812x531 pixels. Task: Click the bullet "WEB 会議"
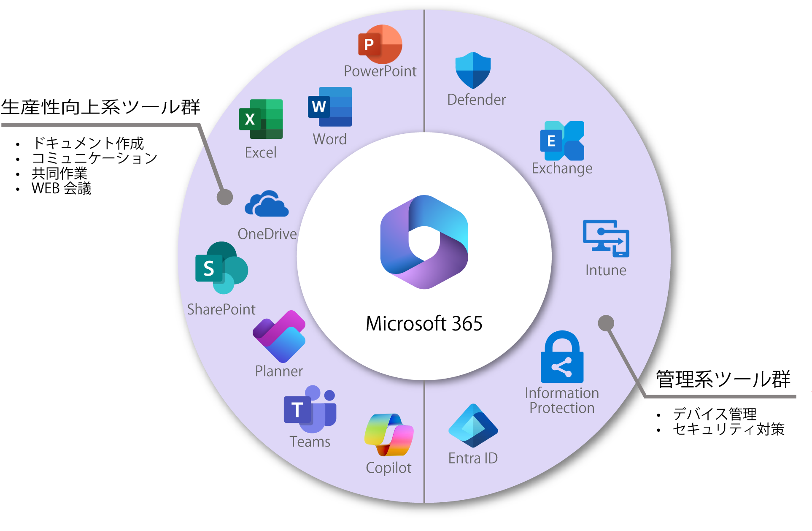[62, 188]
